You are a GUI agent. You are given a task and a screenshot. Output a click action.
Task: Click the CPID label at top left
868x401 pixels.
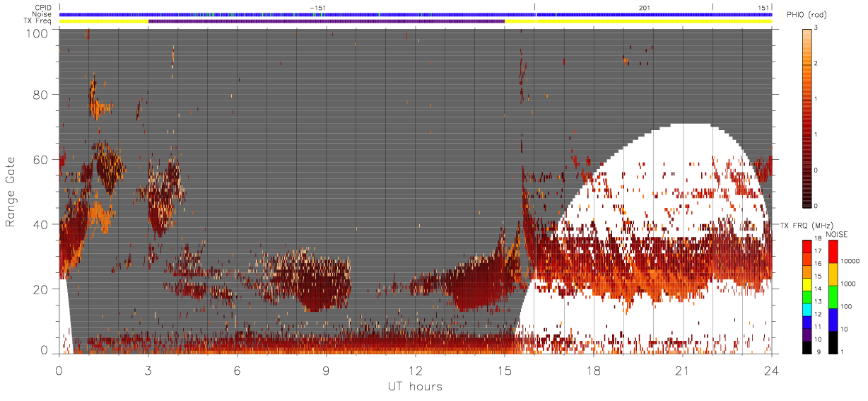point(43,8)
